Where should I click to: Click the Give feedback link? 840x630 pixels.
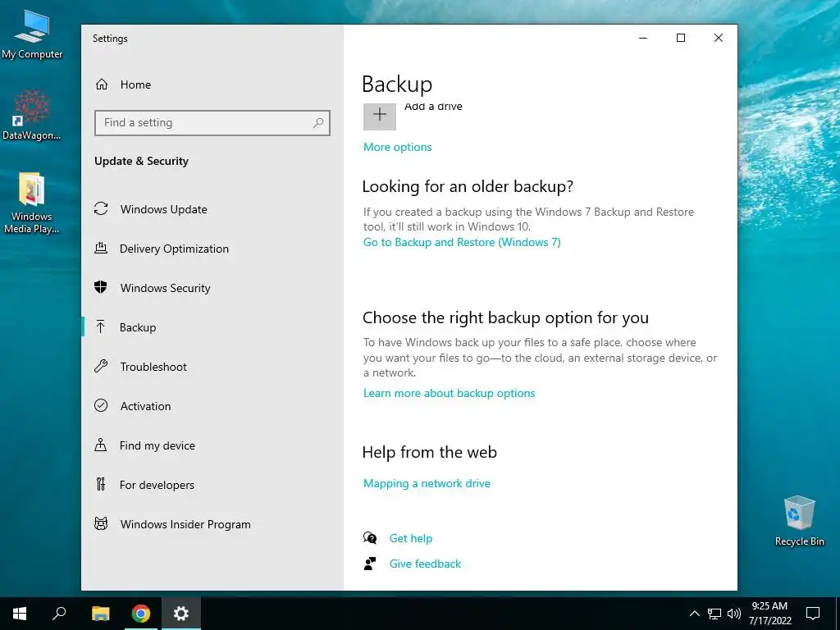425,564
